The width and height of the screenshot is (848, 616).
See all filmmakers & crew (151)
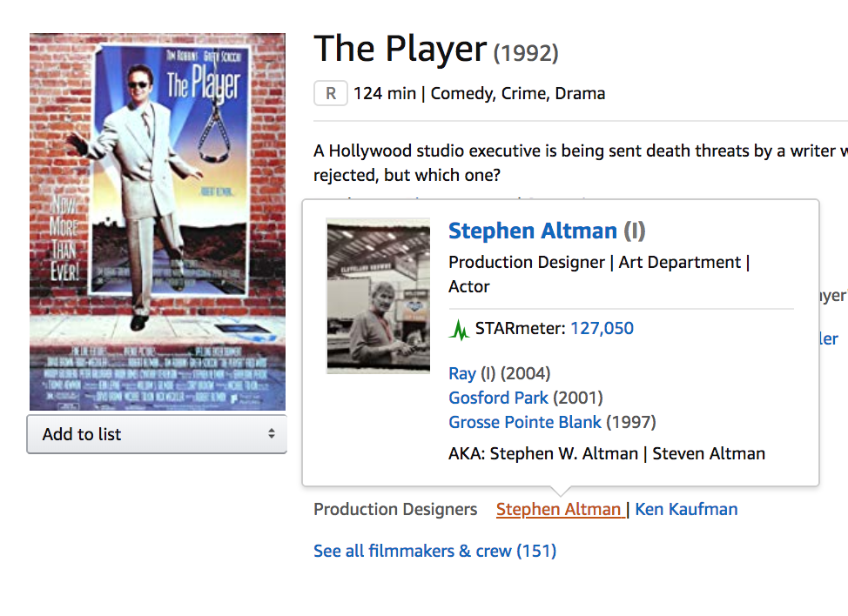pos(434,551)
